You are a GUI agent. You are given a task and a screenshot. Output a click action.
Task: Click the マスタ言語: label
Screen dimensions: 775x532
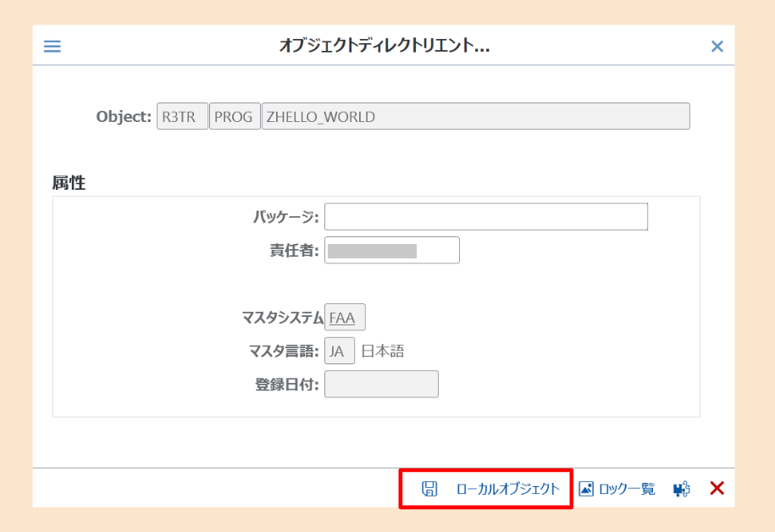coord(284,351)
